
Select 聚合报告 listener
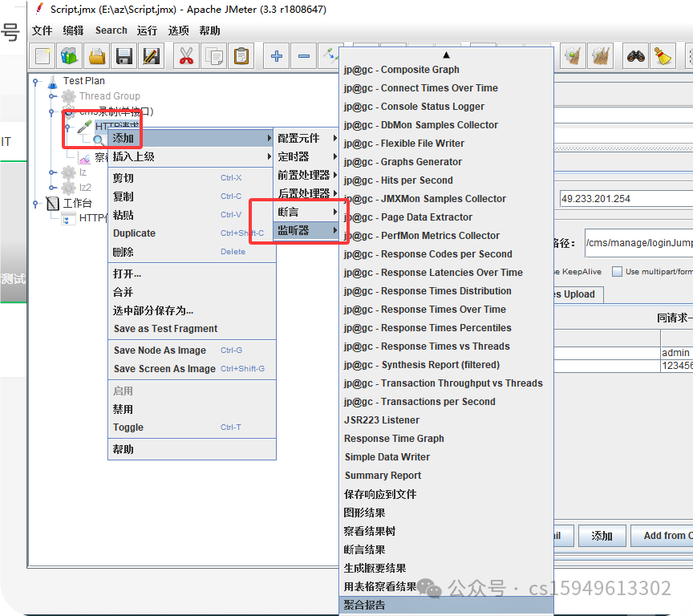coord(447,605)
